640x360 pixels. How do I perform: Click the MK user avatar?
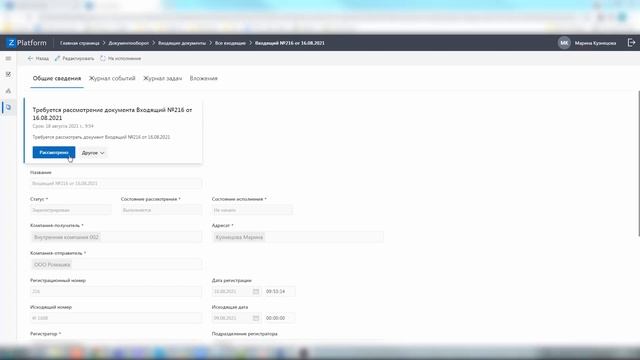pyautogui.click(x=564, y=43)
